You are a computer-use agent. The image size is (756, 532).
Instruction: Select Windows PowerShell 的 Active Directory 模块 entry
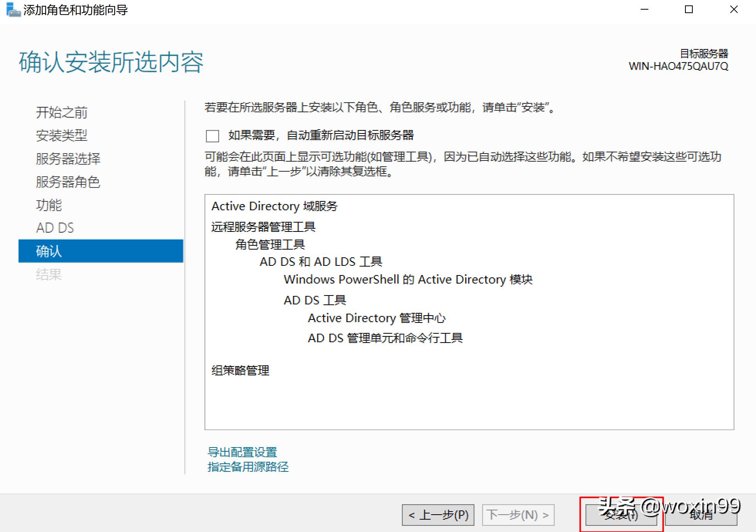[408, 279]
